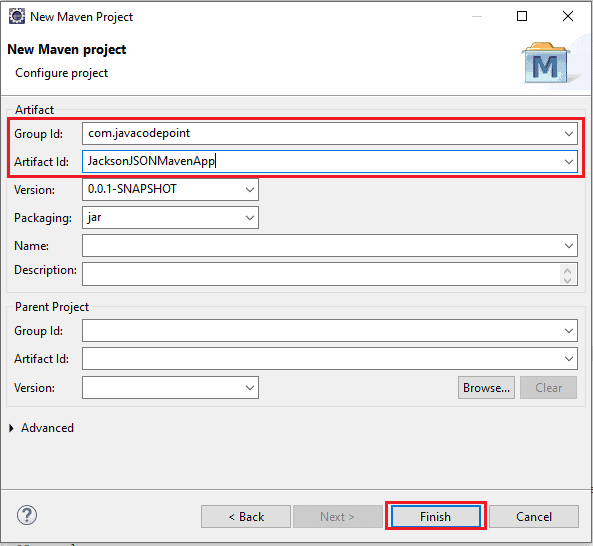Click the Cancel button
This screenshot has height=546, width=593.
click(x=534, y=517)
